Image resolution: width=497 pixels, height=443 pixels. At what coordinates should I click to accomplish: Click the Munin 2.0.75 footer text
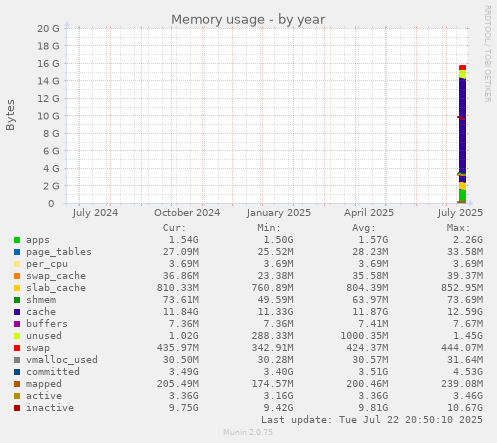248,432
